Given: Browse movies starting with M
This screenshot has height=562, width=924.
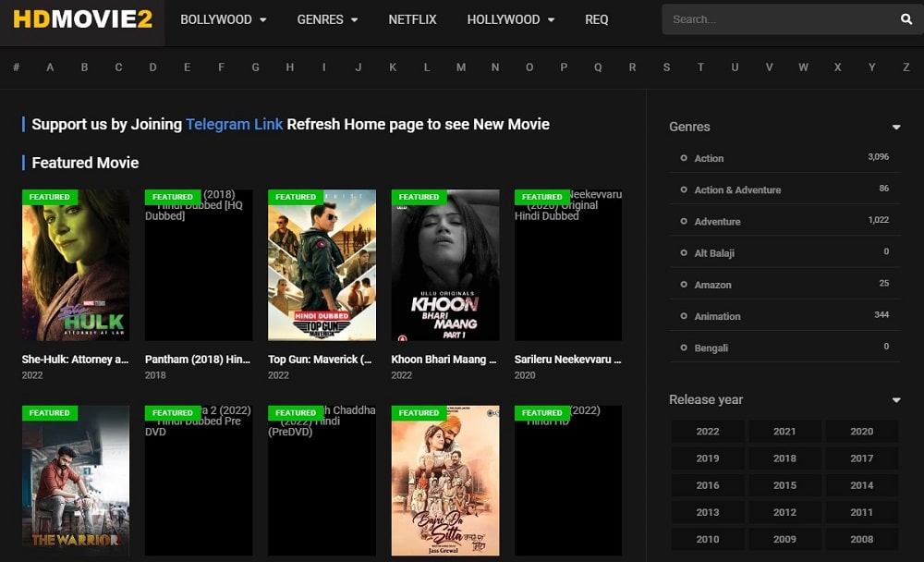Looking at the screenshot, I should click(461, 67).
